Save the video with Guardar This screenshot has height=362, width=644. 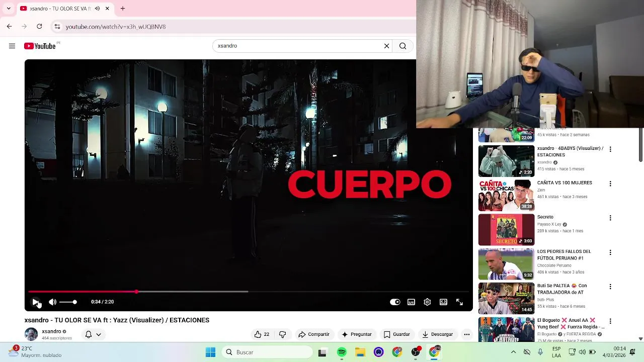tap(396, 334)
